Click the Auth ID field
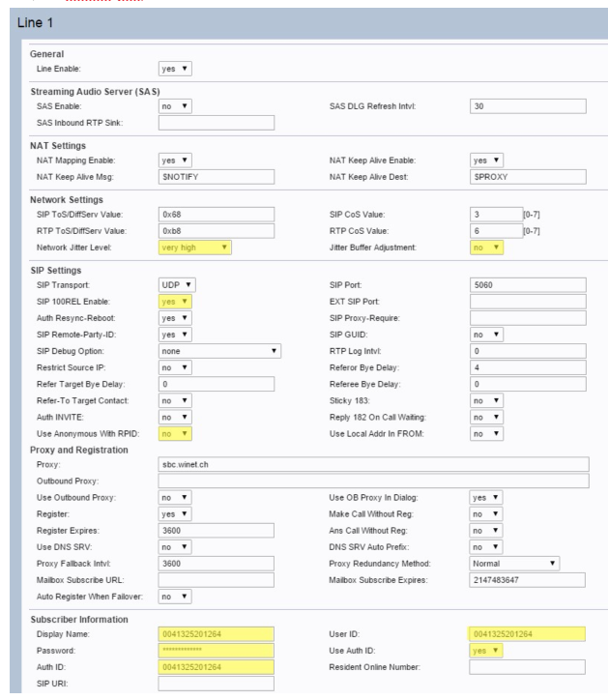 coord(217,667)
